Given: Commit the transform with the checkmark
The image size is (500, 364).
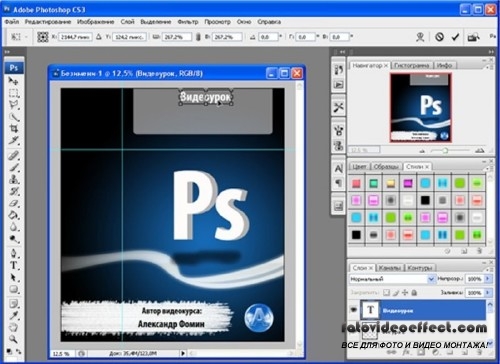Looking at the screenshot, I should pos(455,37).
